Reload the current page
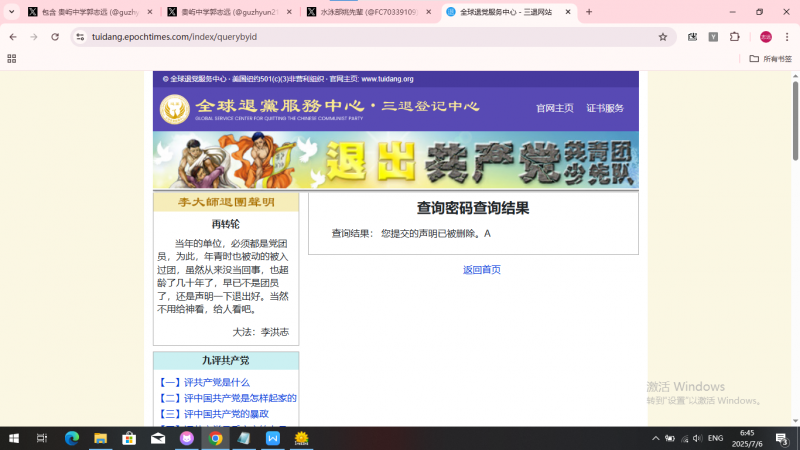Viewport: 800px width, 450px height. pyautogui.click(x=55, y=37)
